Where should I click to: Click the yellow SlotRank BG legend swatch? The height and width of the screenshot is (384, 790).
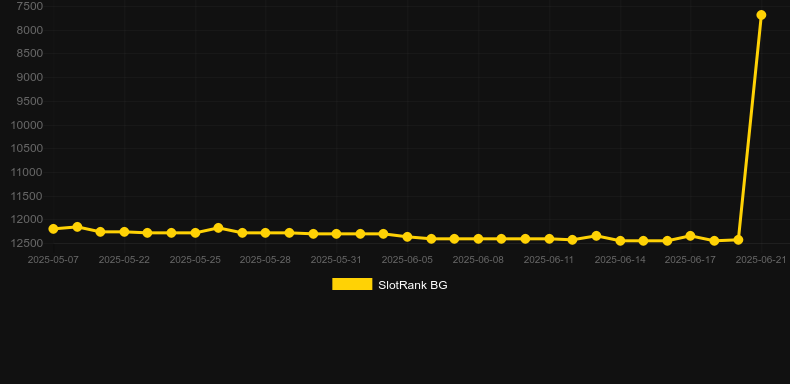pyautogui.click(x=352, y=284)
